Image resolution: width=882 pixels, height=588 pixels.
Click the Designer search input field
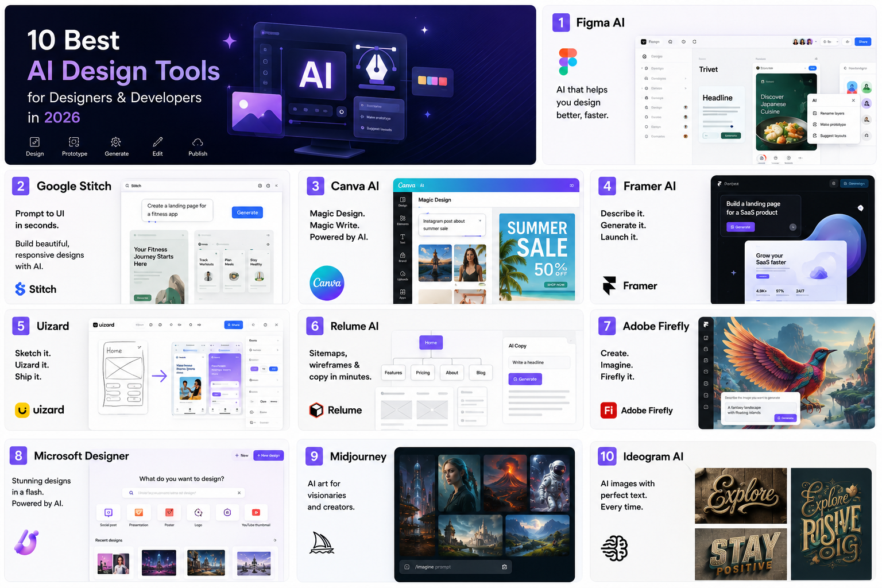tap(183, 493)
